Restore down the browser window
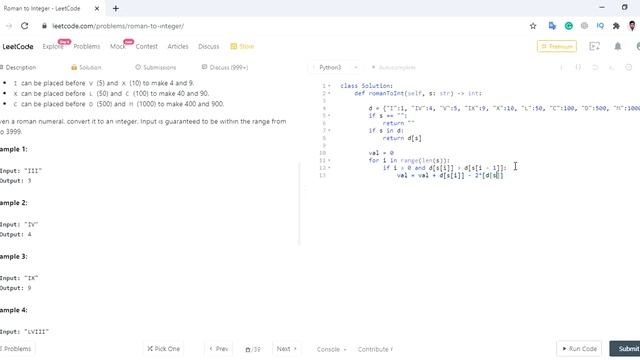This screenshot has height=360, width=640. 624,7
